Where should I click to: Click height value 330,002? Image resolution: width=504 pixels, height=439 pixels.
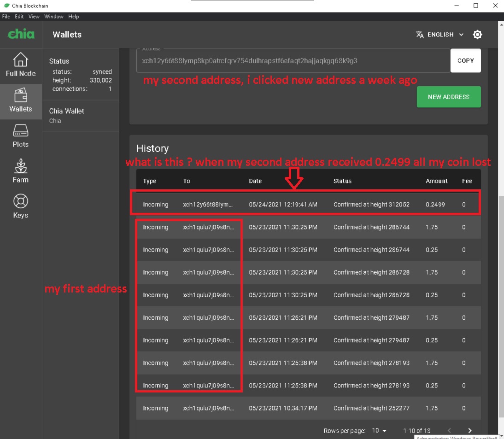click(100, 80)
